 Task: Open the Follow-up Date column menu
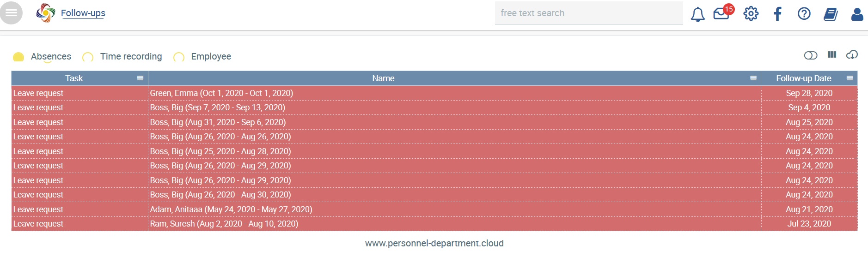(x=850, y=78)
